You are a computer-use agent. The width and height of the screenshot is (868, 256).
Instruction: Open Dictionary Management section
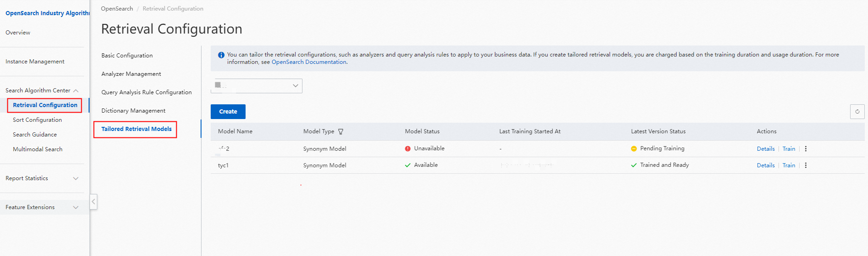[134, 111]
